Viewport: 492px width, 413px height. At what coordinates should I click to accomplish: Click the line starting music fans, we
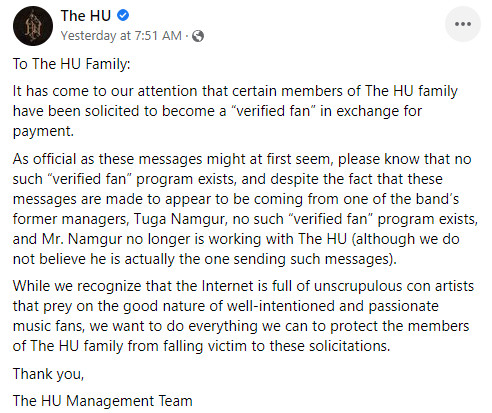tap(241, 326)
